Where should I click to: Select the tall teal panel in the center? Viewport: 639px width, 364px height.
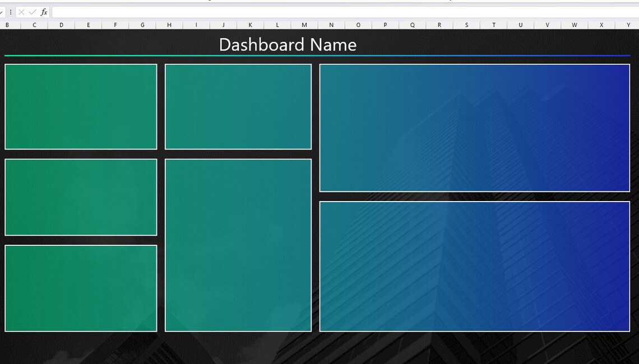(238, 245)
